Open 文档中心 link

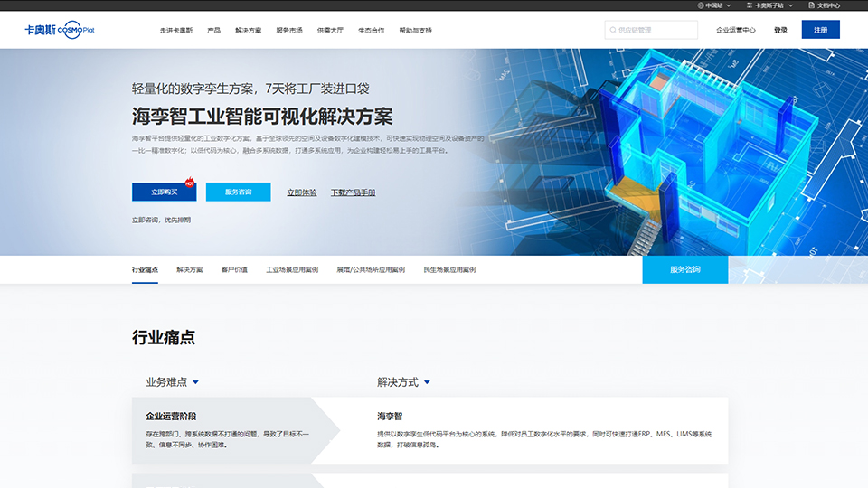tap(825, 5)
